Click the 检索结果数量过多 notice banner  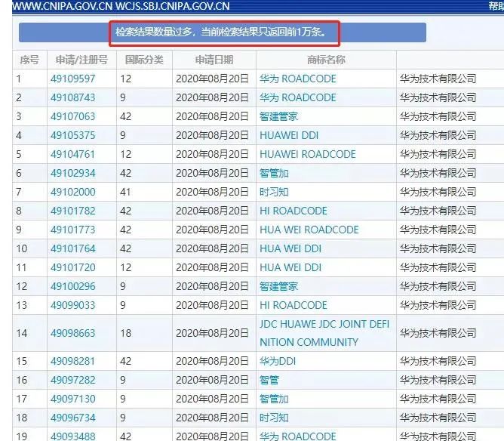pyautogui.click(x=223, y=32)
